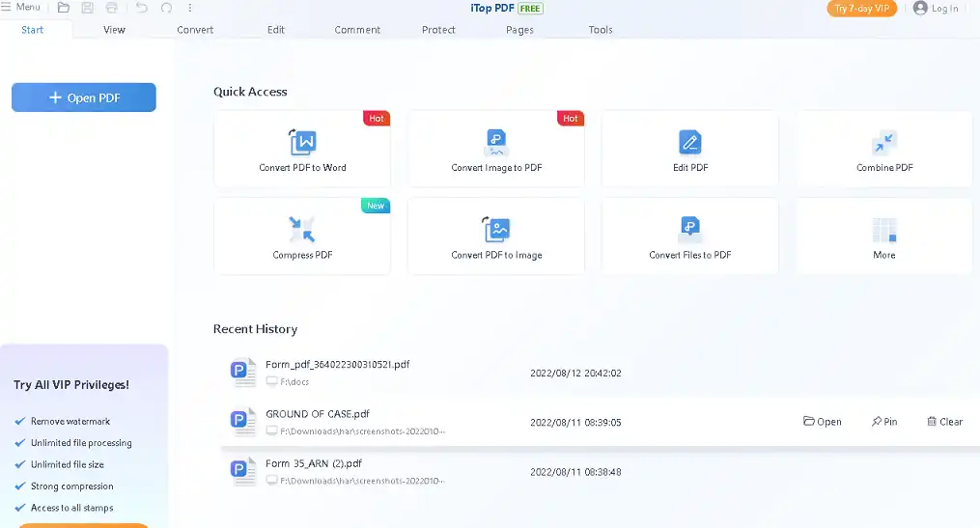Choose the Convert PDF to Image icon
Screen dimensions: 980x528
496,231
